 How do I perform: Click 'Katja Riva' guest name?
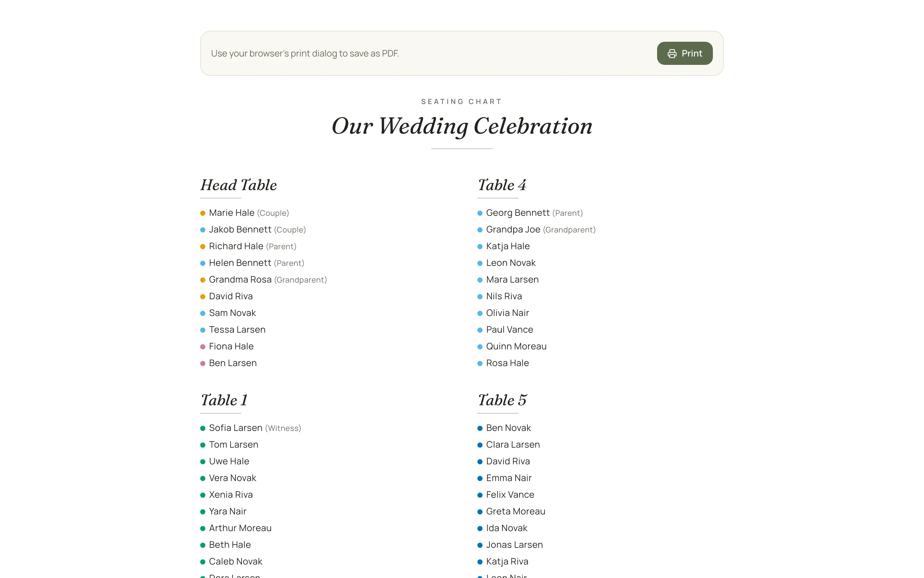(507, 562)
